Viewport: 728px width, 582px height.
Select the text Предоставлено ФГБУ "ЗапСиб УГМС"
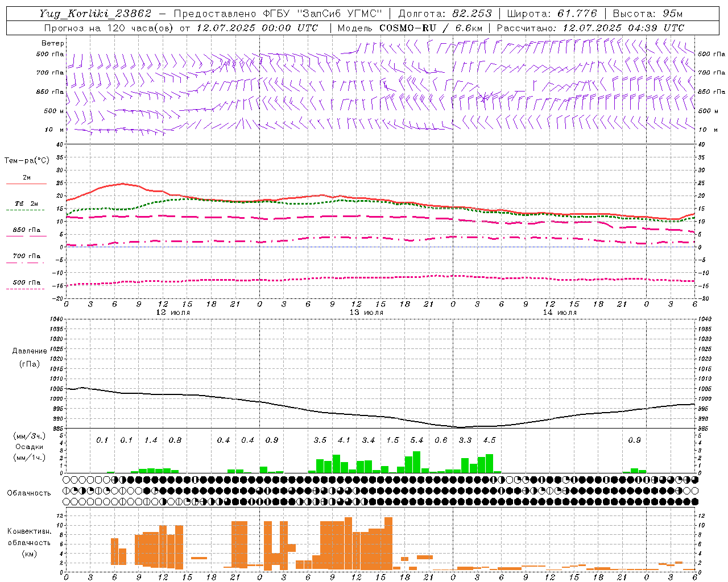click(x=278, y=14)
